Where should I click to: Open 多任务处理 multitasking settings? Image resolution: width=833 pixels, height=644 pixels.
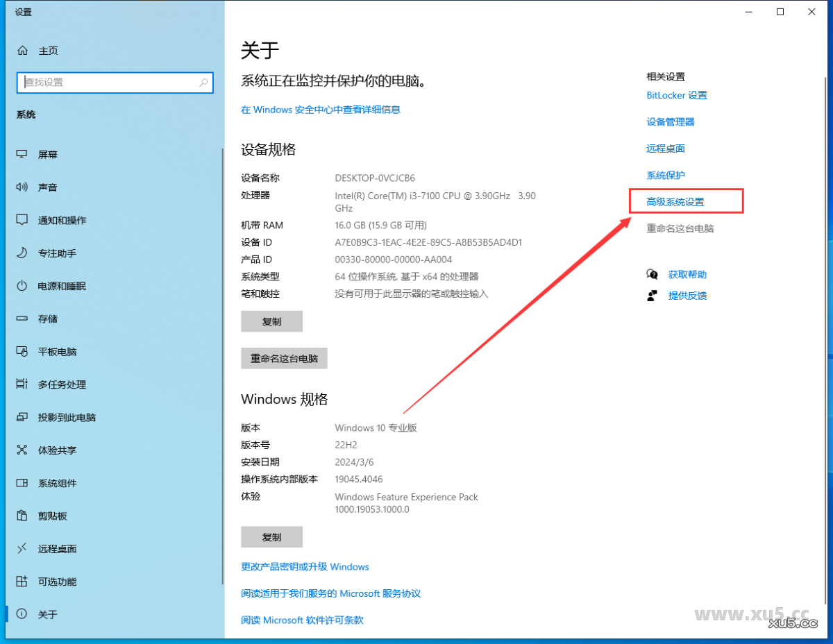tap(62, 384)
